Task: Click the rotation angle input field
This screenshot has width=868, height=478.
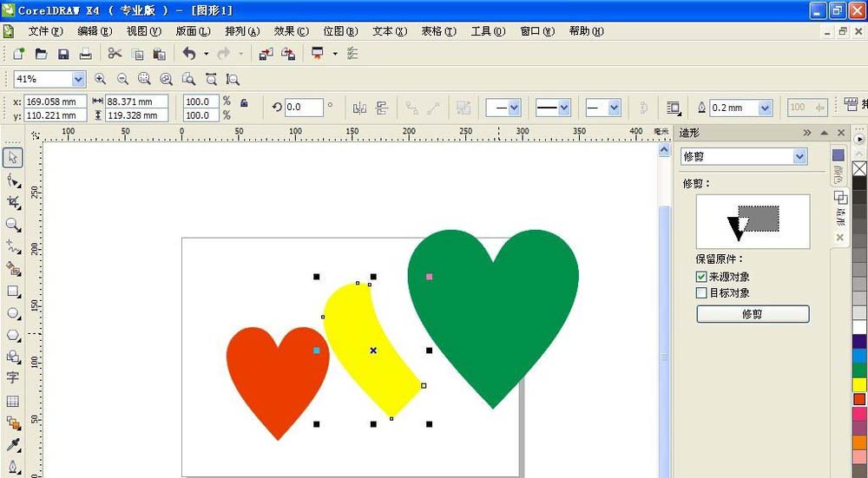Action: [x=303, y=108]
